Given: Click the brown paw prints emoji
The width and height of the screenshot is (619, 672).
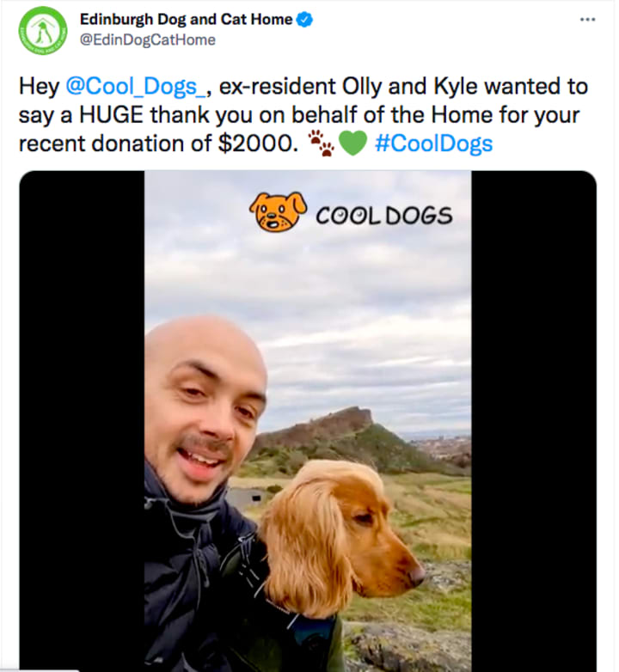Looking at the screenshot, I should coord(321,144).
